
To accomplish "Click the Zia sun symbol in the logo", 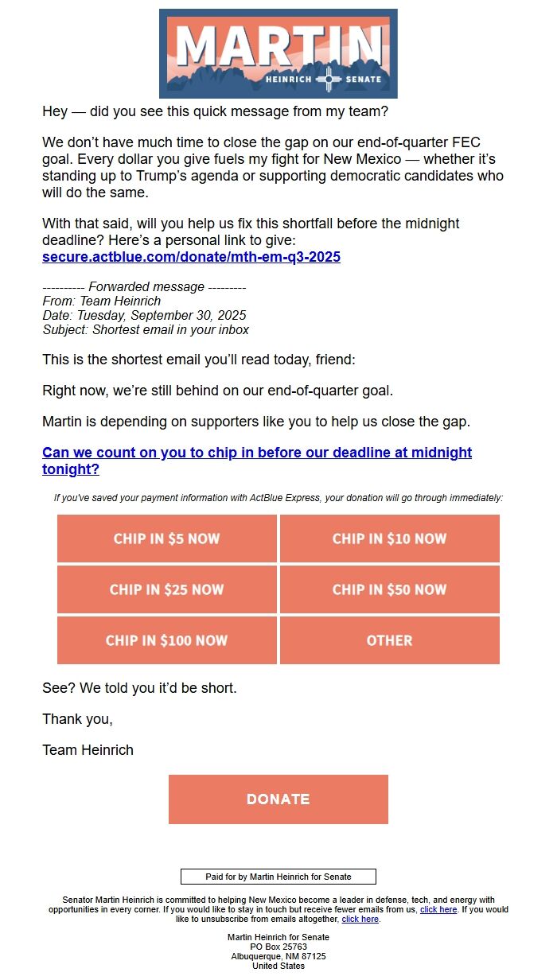I will (x=328, y=80).
